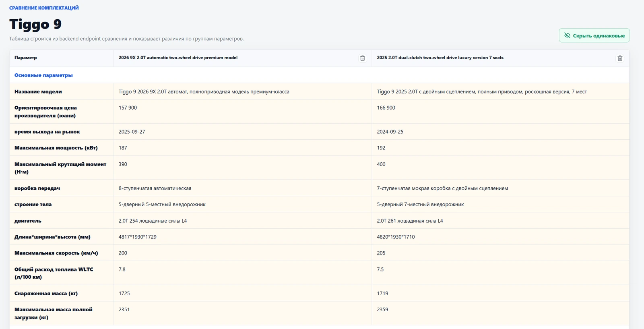This screenshot has height=329, width=644.
Task: Click the "Tiggo 9 2026 9X 2.0T автомат" cell
Action: click(x=204, y=92)
